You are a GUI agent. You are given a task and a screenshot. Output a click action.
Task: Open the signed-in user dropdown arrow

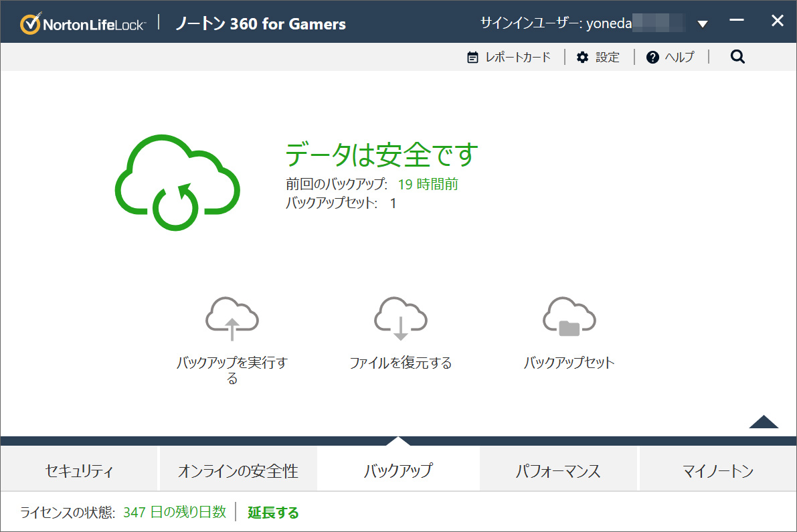tap(703, 24)
